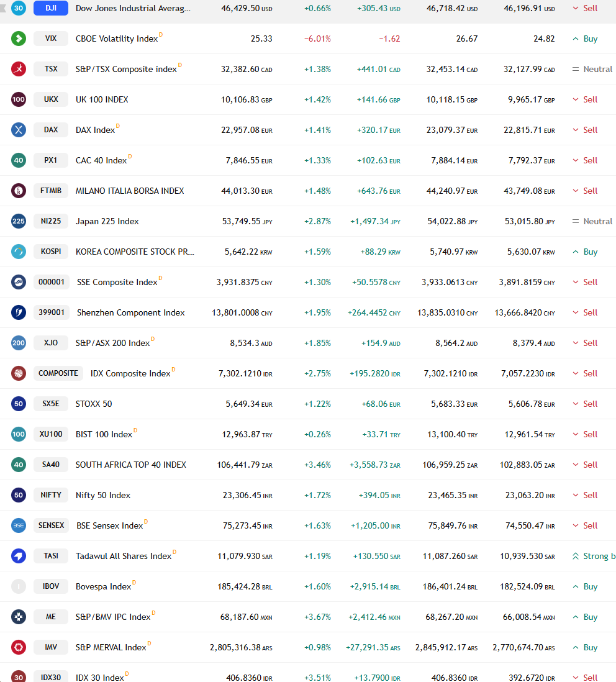Open the VIX ticker symbol
Image resolution: width=616 pixels, height=682 pixels.
(x=51, y=39)
